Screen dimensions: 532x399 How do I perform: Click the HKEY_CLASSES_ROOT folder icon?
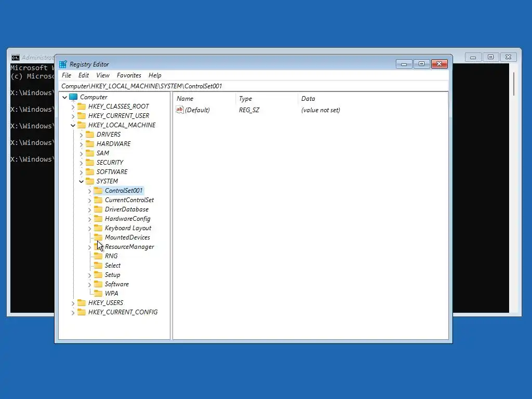82,106
